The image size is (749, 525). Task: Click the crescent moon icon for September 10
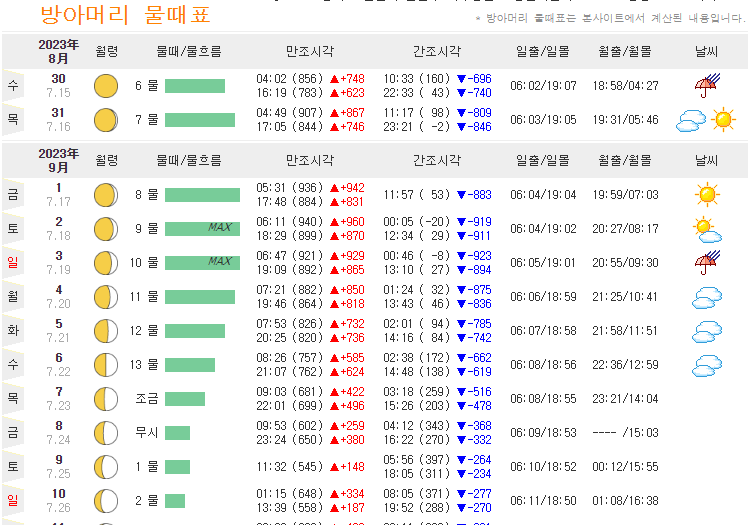pos(106,501)
